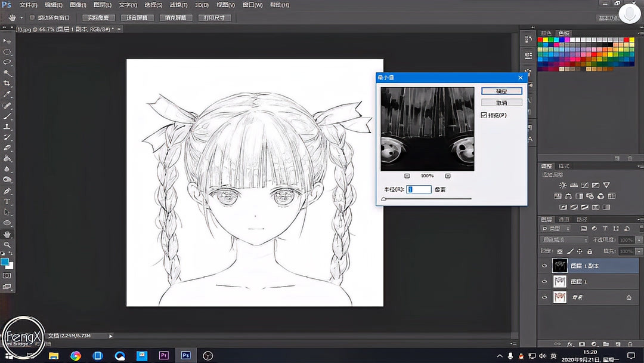Image resolution: width=644 pixels, height=363 pixels.
Task: Switch to the 通道 Channels tab
Action: 565,219
